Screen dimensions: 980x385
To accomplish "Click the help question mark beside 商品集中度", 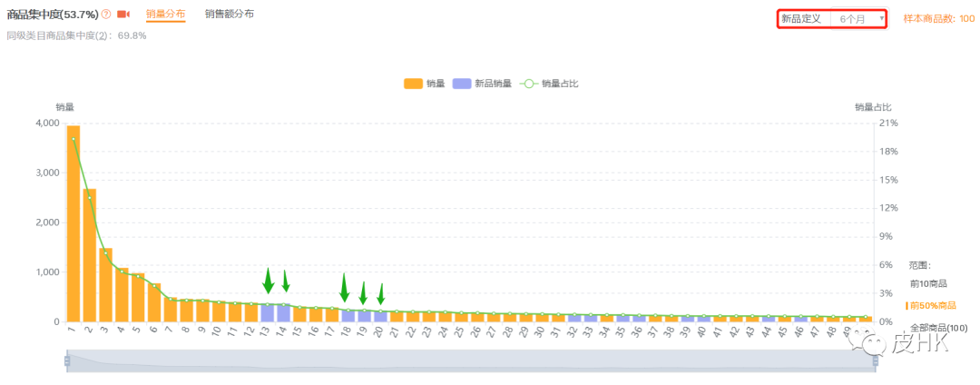I will click(106, 15).
